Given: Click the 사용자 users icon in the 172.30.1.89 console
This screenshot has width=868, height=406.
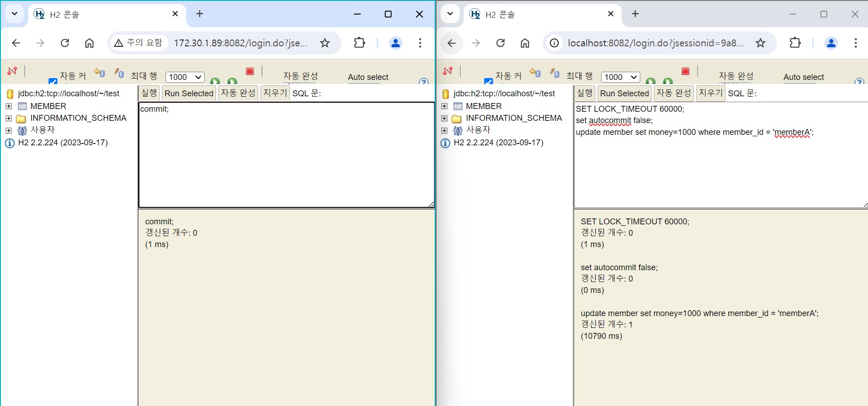Looking at the screenshot, I should (22, 131).
